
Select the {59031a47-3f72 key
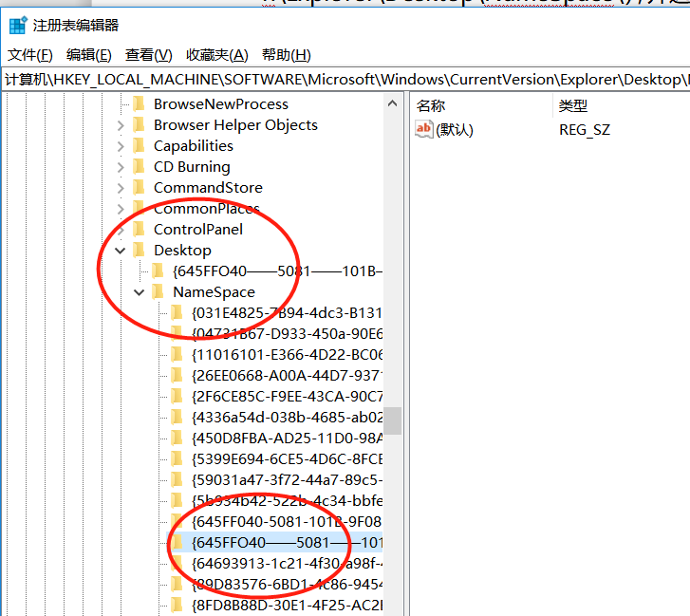(x=287, y=480)
